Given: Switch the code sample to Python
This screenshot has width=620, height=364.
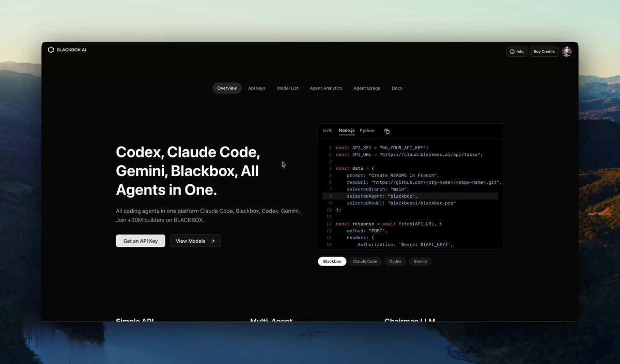Looking at the screenshot, I should 367,131.
